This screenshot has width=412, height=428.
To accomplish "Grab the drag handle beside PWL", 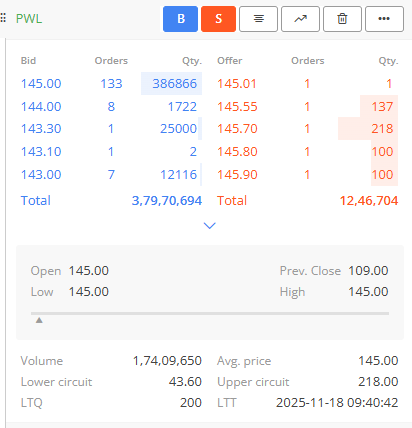I will pos(3,18).
